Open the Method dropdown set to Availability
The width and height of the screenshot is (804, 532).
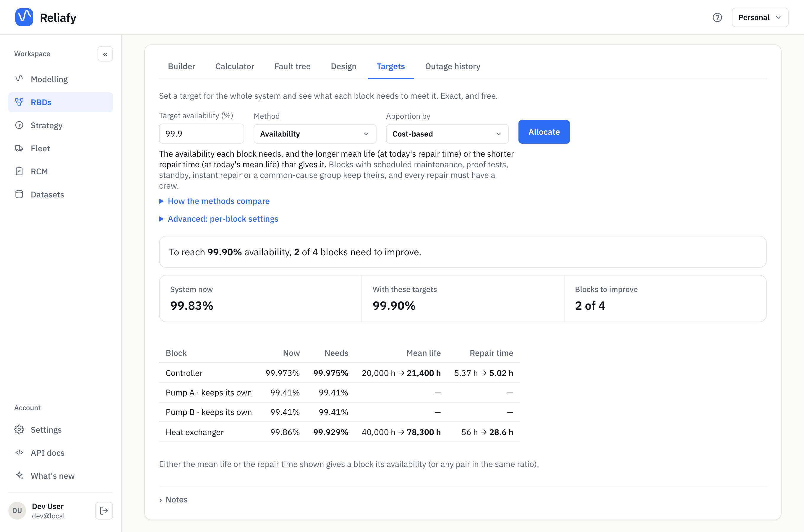[x=315, y=134]
